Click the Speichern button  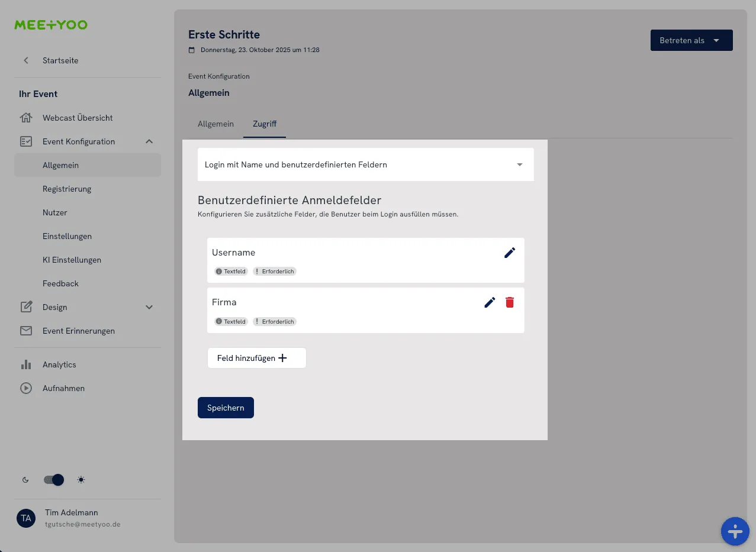coord(226,408)
